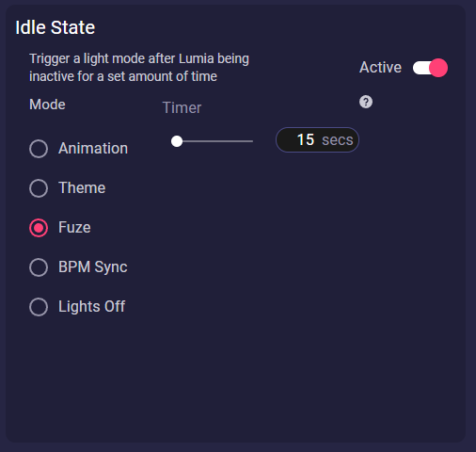Select the Animation radio circle

tap(39, 149)
